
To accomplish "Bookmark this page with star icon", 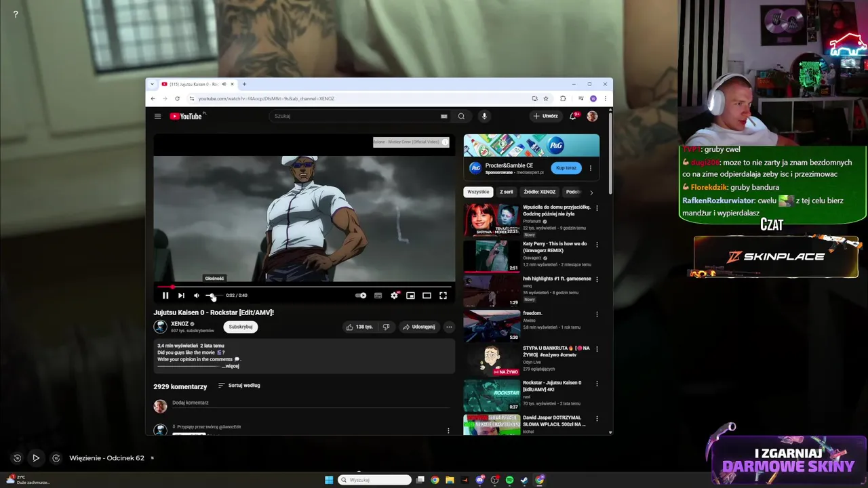I will coord(546,98).
